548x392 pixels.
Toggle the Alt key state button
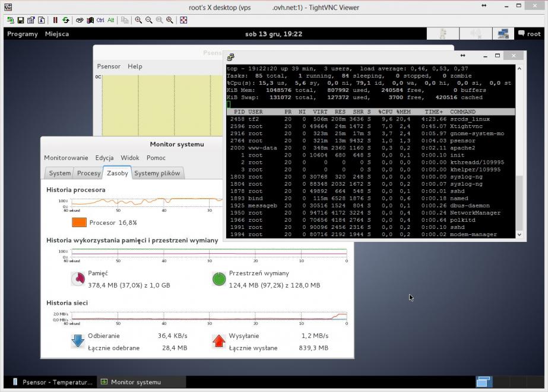[110, 20]
